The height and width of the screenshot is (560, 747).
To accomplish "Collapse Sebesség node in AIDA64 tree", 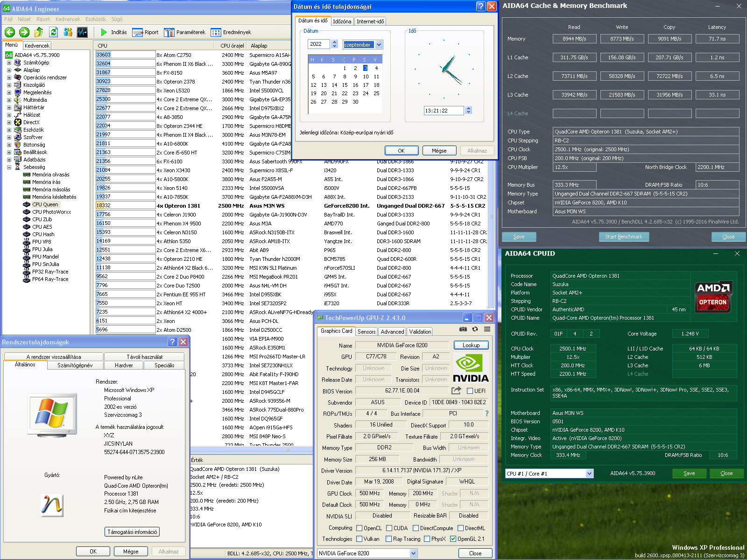I will point(9,167).
